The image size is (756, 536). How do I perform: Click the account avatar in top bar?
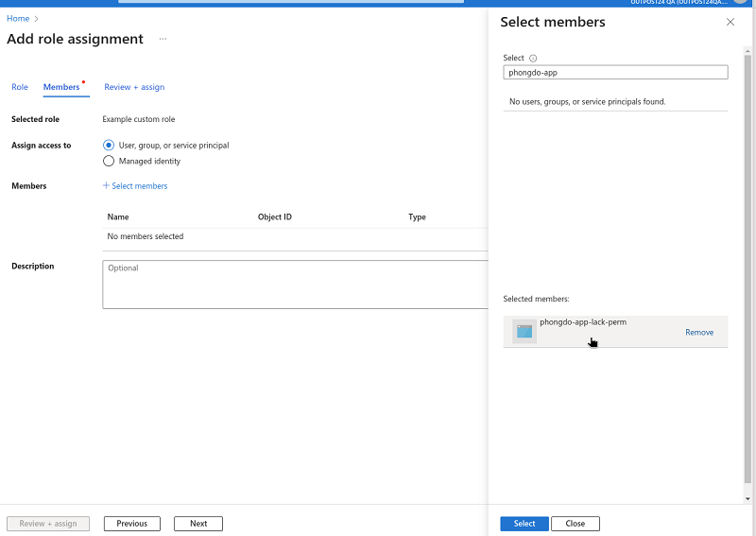(x=740, y=2)
